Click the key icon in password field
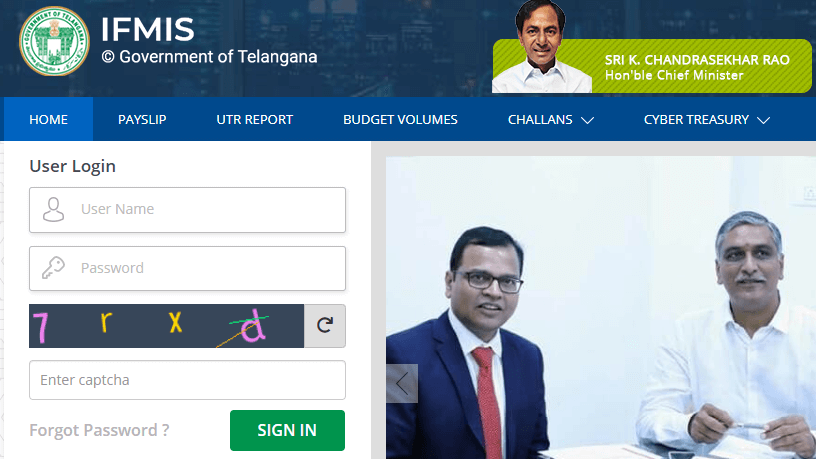The height and width of the screenshot is (459, 816). [53, 268]
